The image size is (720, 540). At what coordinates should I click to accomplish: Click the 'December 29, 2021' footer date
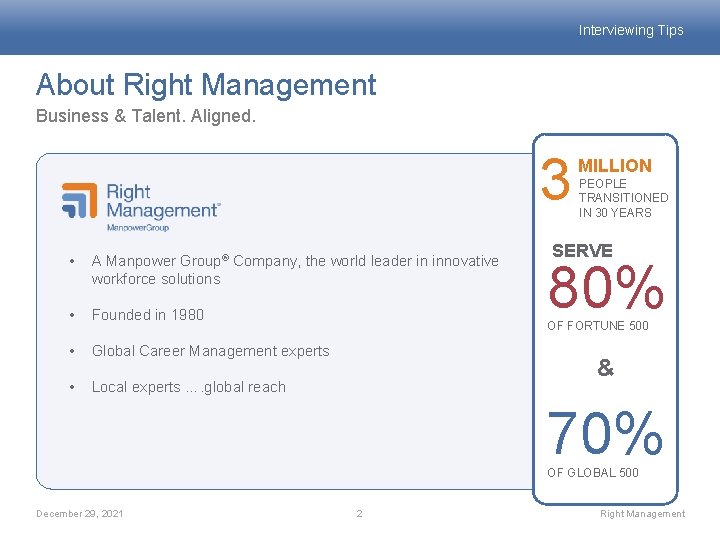click(x=79, y=514)
